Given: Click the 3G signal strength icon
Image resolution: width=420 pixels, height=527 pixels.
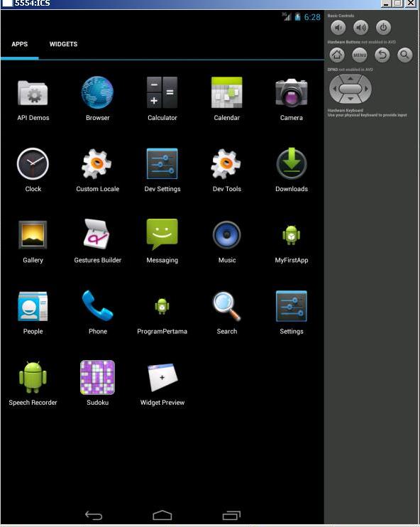Looking at the screenshot, I should [287, 17].
